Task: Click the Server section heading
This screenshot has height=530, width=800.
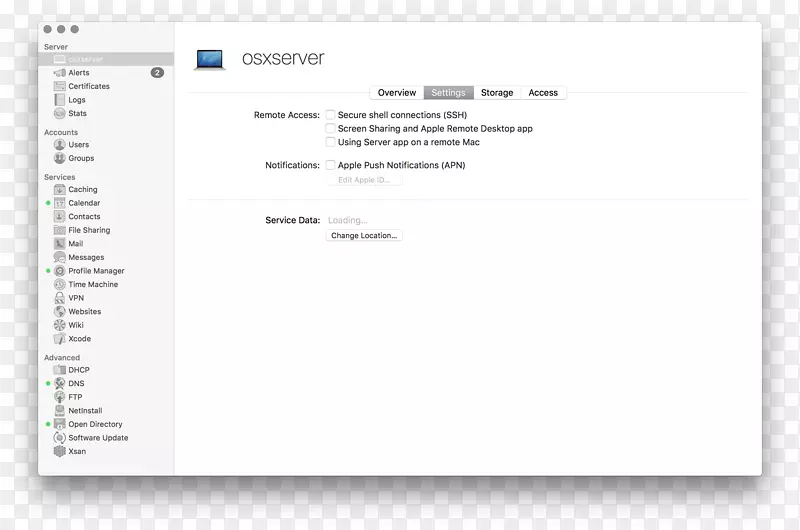Action: 56,47
